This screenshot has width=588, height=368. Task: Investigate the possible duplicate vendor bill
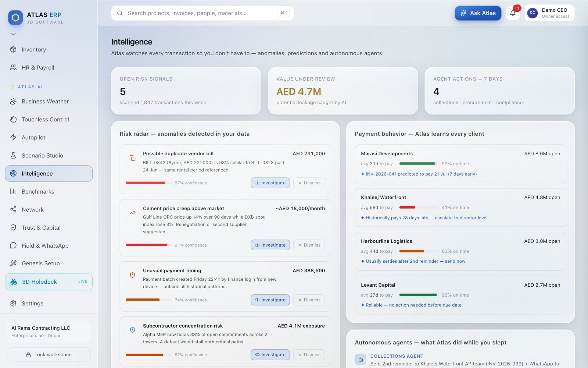(x=270, y=183)
